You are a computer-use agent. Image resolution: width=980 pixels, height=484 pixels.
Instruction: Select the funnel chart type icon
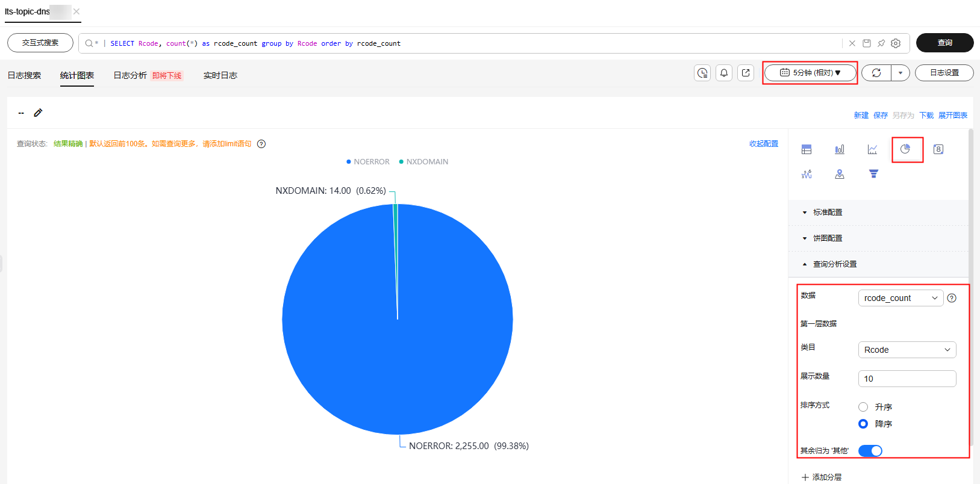click(x=873, y=174)
